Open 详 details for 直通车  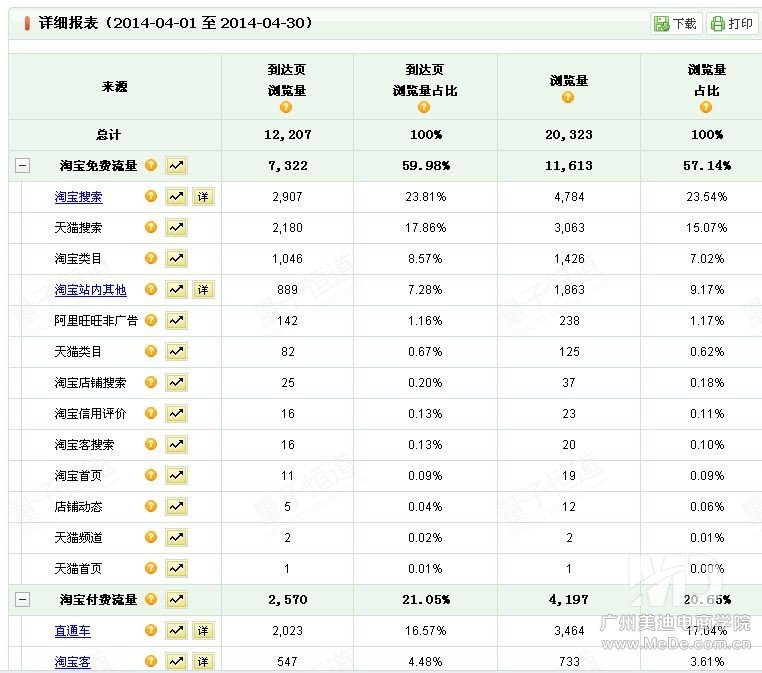click(203, 631)
